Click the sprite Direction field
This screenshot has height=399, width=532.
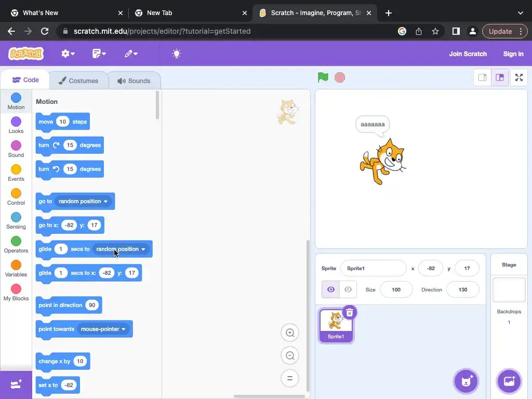[463, 289]
